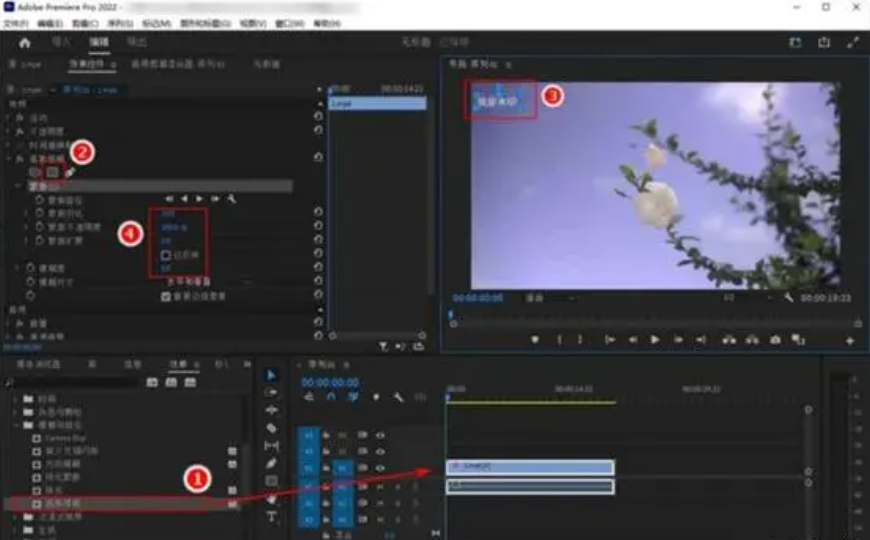
Task: Open mask tracking method wrench options
Action: 231,199
